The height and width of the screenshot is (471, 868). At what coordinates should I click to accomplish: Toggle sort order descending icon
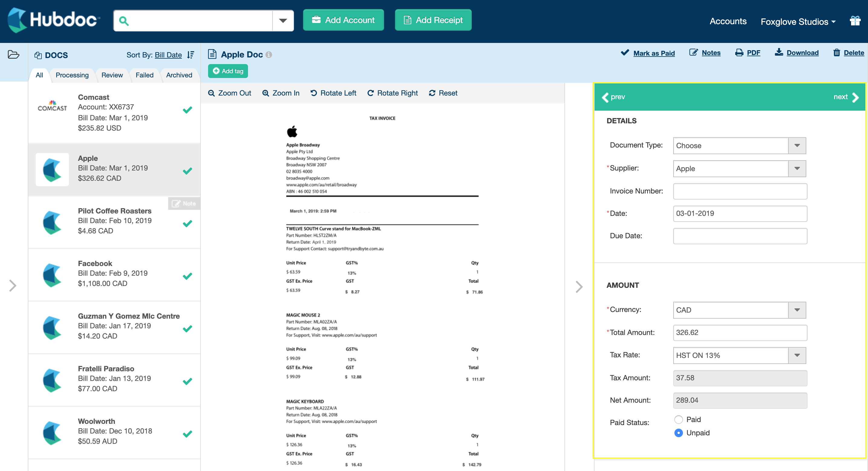tap(190, 55)
